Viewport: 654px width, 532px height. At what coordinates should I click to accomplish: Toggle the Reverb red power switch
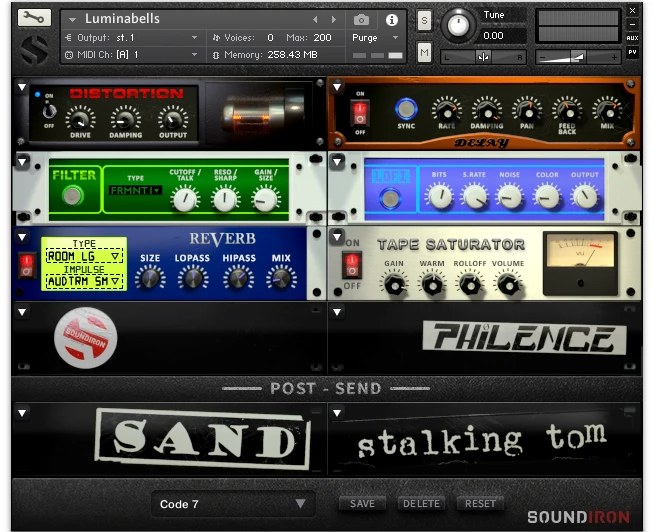pyautogui.click(x=27, y=266)
